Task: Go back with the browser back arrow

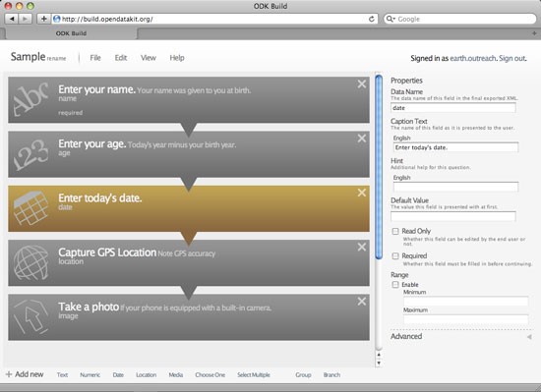Action: click(x=12, y=19)
